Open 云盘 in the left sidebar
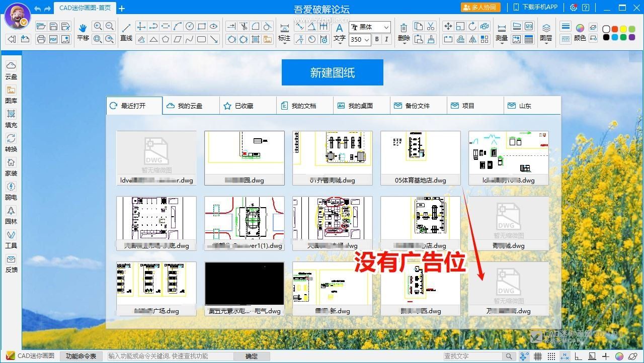The image size is (644, 363). [x=11, y=70]
